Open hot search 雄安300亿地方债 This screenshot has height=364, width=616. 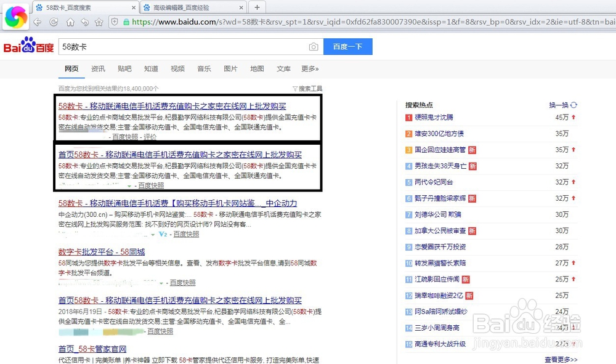(439, 134)
